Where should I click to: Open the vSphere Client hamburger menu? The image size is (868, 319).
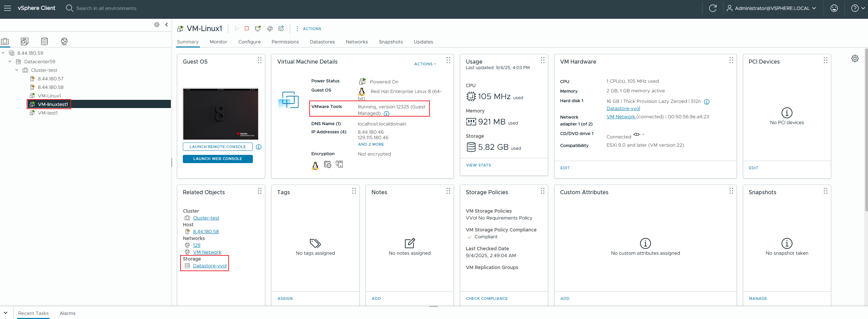(x=8, y=8)
